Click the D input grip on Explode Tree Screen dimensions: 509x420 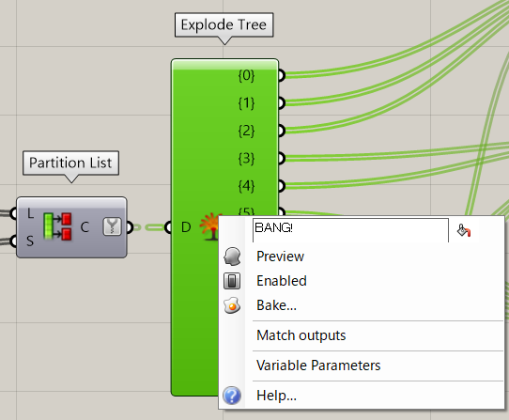[168, 227]
